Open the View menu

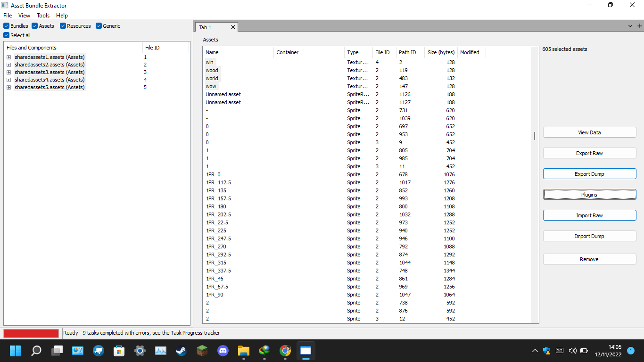pyautogui.click(x=24, y=15)
